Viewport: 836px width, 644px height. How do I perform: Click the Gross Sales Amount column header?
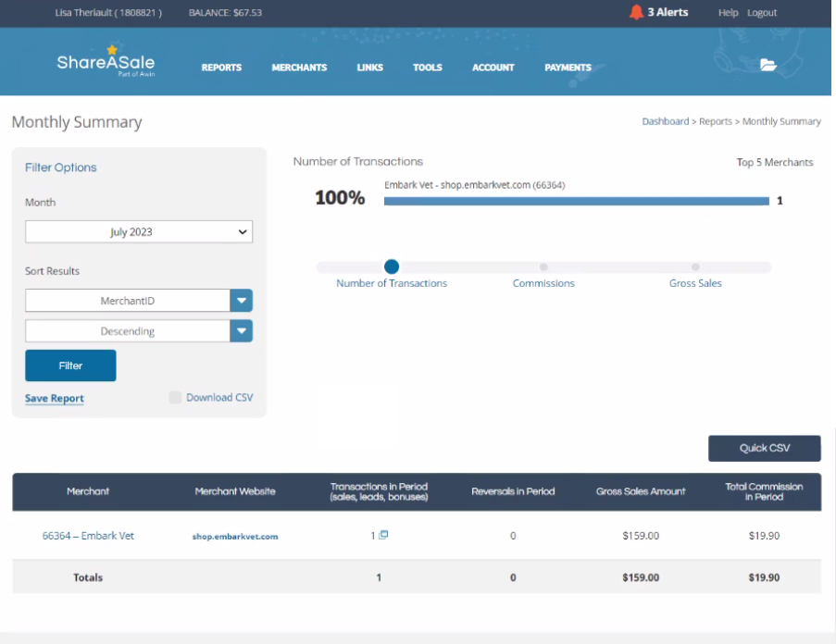click(x=641, y=491)
